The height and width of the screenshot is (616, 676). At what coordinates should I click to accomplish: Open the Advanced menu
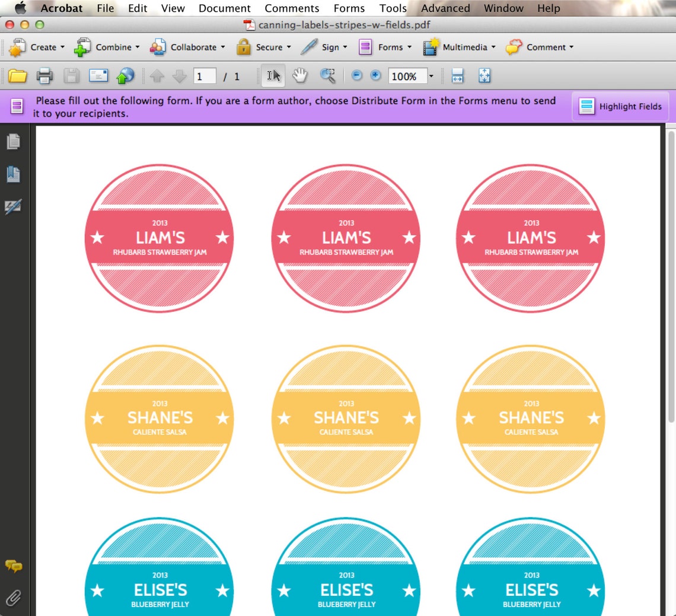[x=445, y=8]
